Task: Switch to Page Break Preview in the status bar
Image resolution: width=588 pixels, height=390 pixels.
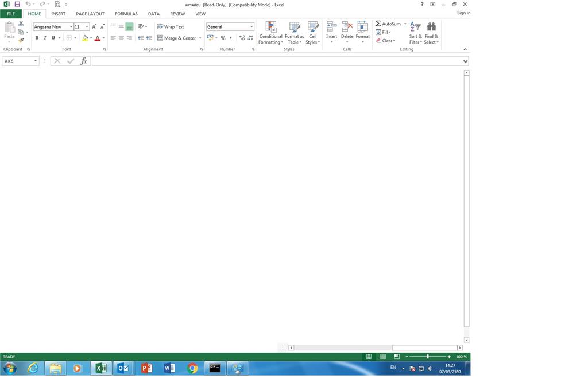Action: coord(397,357)
